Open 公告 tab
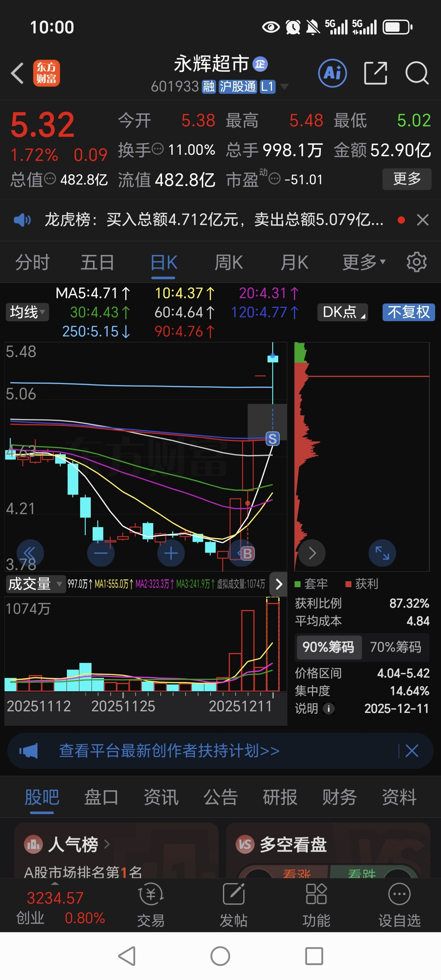The image size is (441, 980). pyautogui.click(x=220, y=797)
